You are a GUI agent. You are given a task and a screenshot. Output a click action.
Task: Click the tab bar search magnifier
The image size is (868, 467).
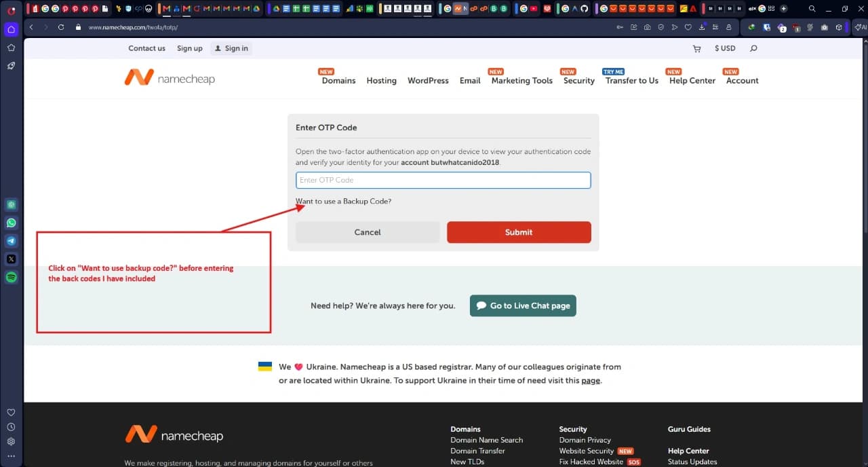click(x=812, y=9)
